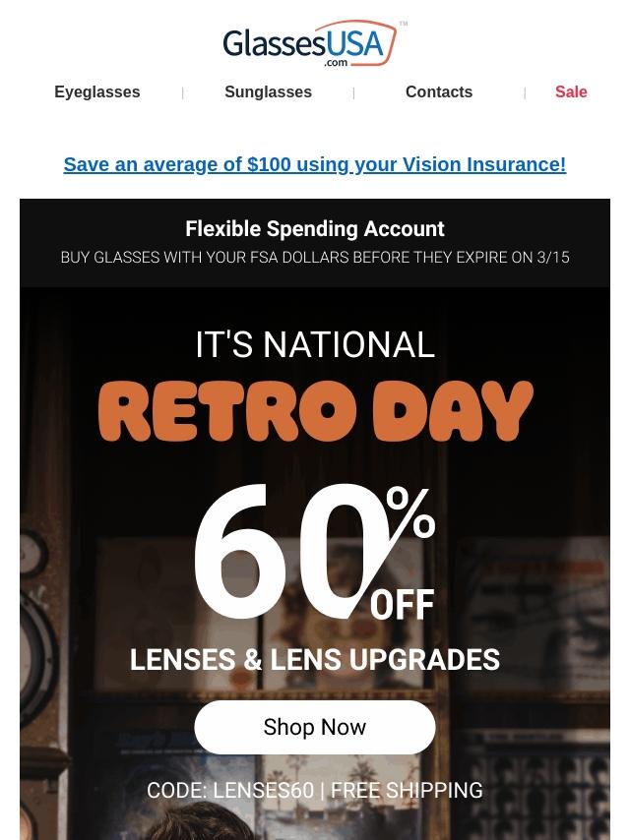Go to the Contacts section

[439, 91]
